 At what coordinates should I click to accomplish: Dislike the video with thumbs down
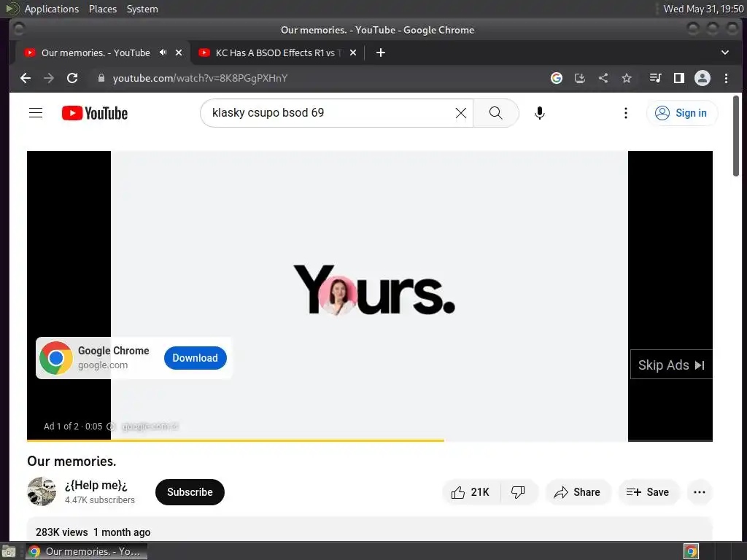518,492
